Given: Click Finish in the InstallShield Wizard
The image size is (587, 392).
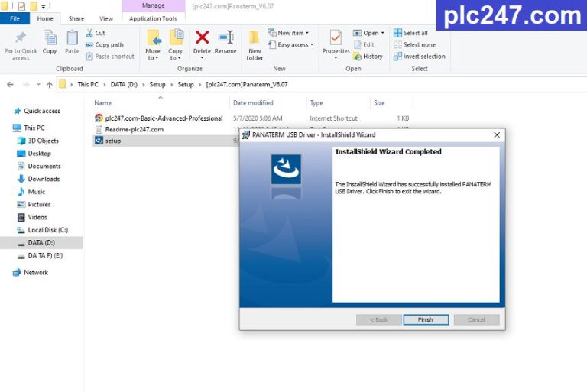Looking at the screenshot, I should click(x=426, y=319).
